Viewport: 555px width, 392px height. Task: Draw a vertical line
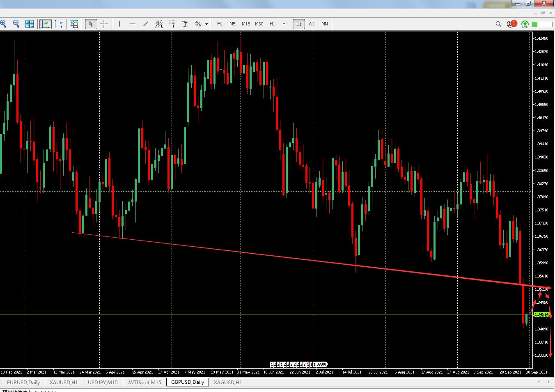119,24
